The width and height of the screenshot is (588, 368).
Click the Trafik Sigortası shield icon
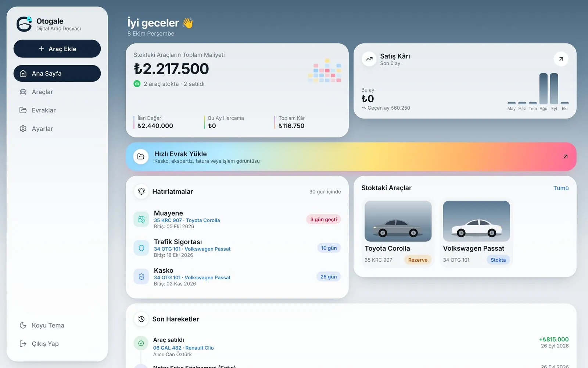(141, 248)
